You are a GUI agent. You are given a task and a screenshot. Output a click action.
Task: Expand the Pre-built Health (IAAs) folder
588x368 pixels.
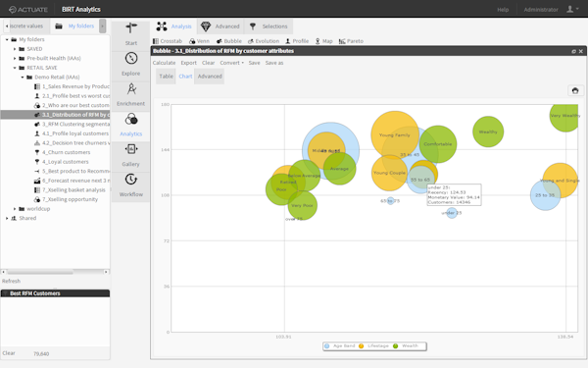point(15,58)
